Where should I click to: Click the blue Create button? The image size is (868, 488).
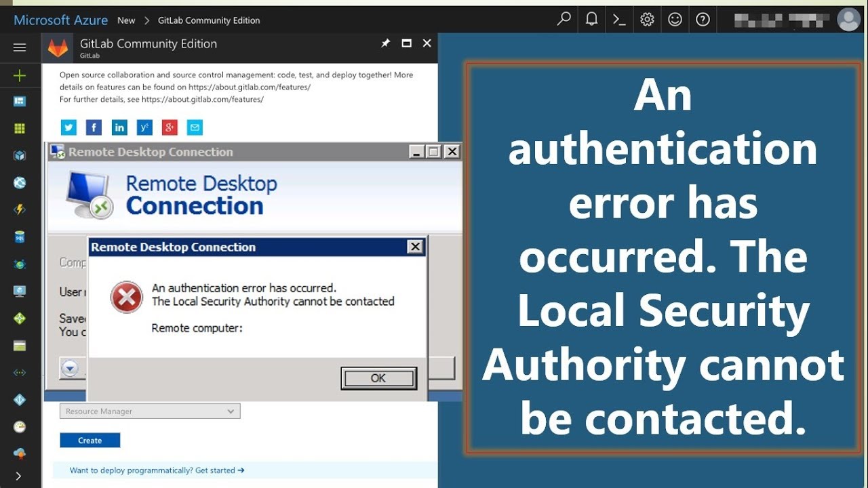tap(90, 441)
